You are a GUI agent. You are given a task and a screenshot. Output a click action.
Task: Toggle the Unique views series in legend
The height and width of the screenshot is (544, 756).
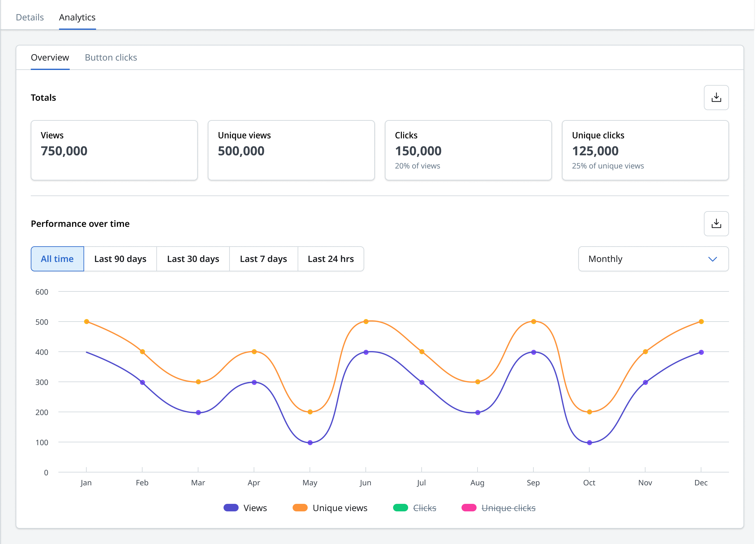click(x=330, y=508)
